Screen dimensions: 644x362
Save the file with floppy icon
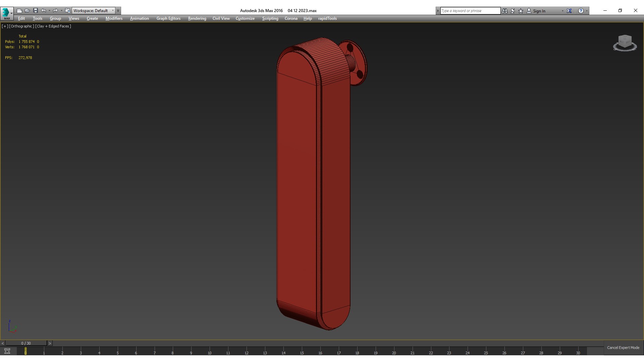tap(36, 11)
